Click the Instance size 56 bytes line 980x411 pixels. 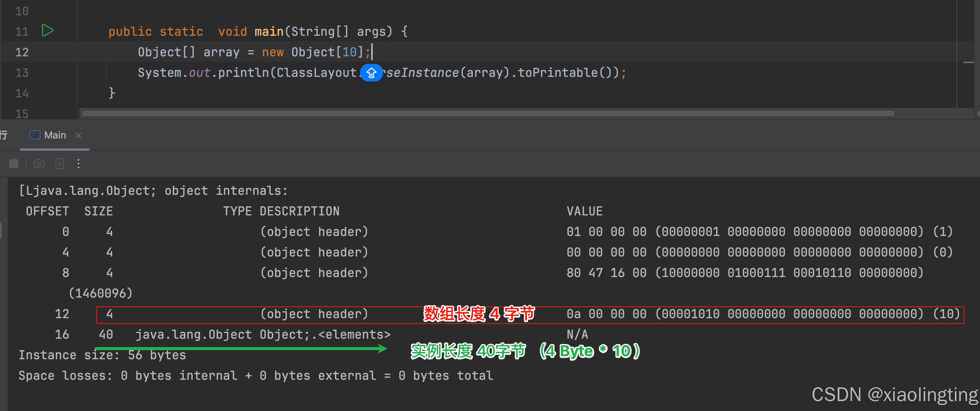point(102,355)
